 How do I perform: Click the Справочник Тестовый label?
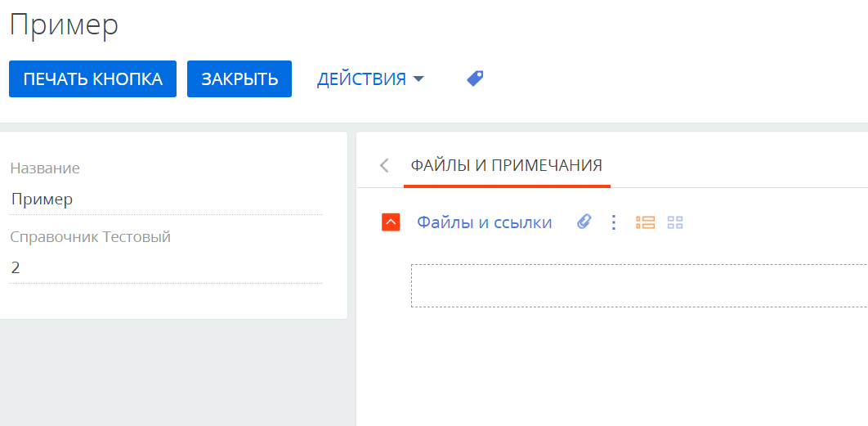click(91, 237)
